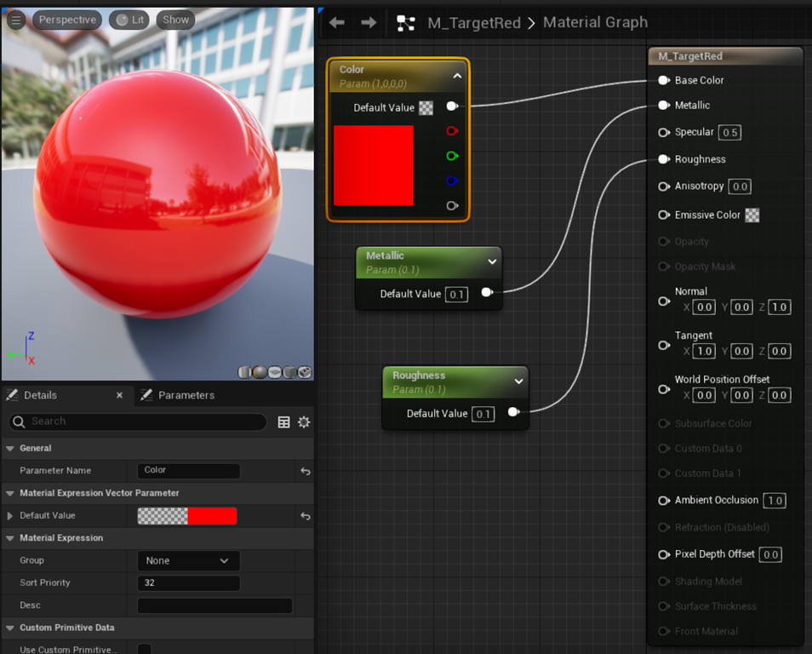Collapse the Material Expression section
Image resolution: width=812 pixels, height=654 pixels.
tap(10, 538)
